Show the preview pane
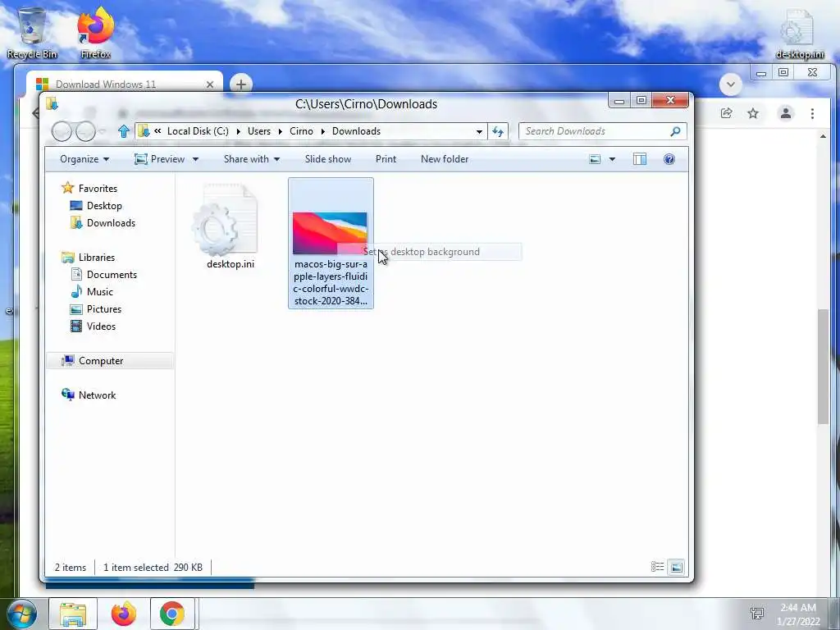The image size is (840, 630). (640, 159)
